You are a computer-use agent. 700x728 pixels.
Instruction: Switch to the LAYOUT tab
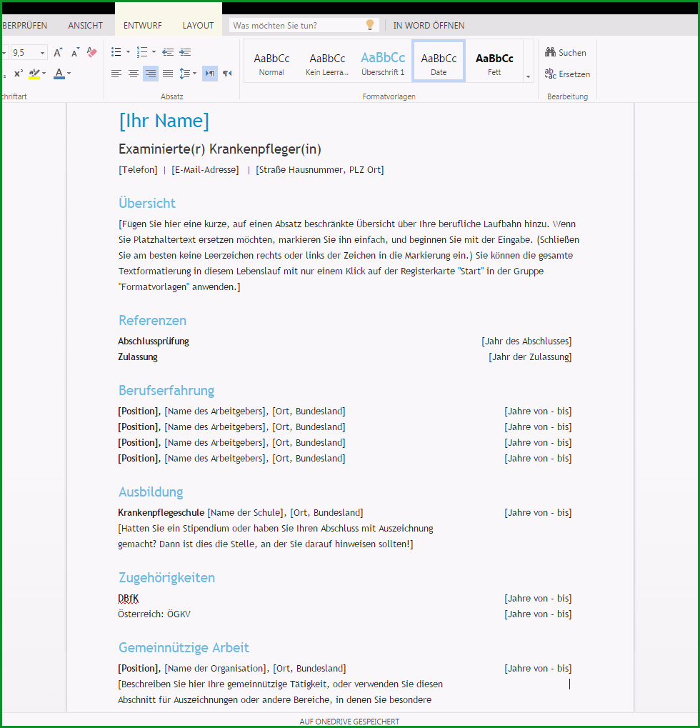(198, 26)
